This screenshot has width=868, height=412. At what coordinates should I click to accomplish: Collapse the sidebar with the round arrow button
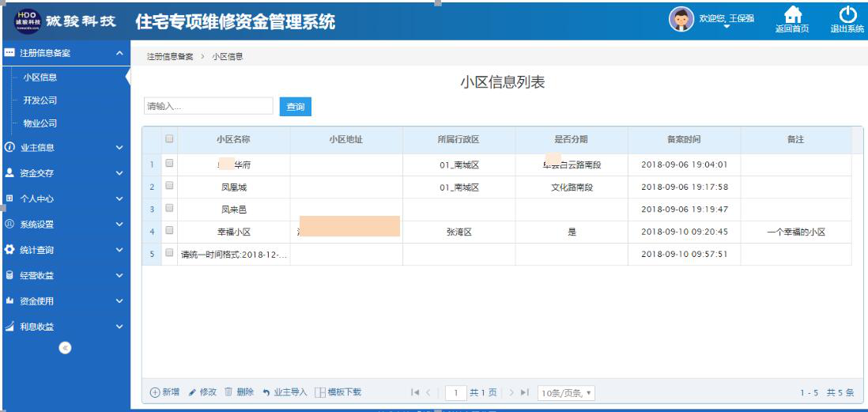coord(66,348)
